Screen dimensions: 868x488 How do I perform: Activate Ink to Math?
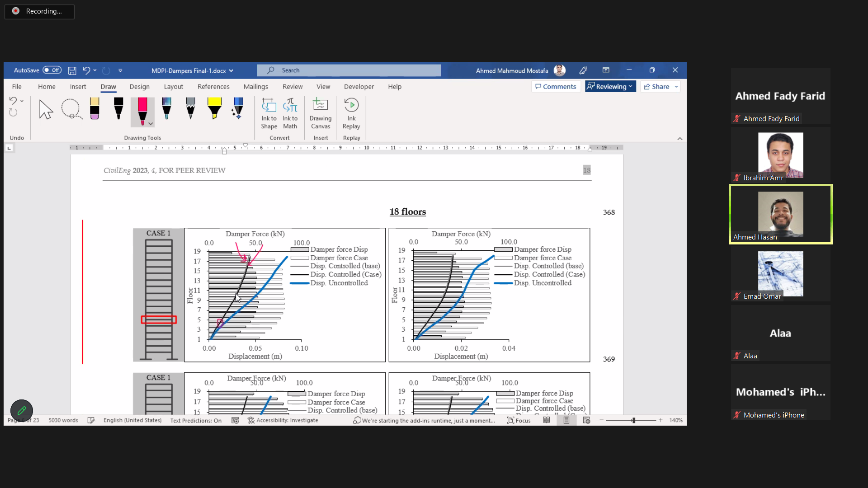tap(290, 114)
